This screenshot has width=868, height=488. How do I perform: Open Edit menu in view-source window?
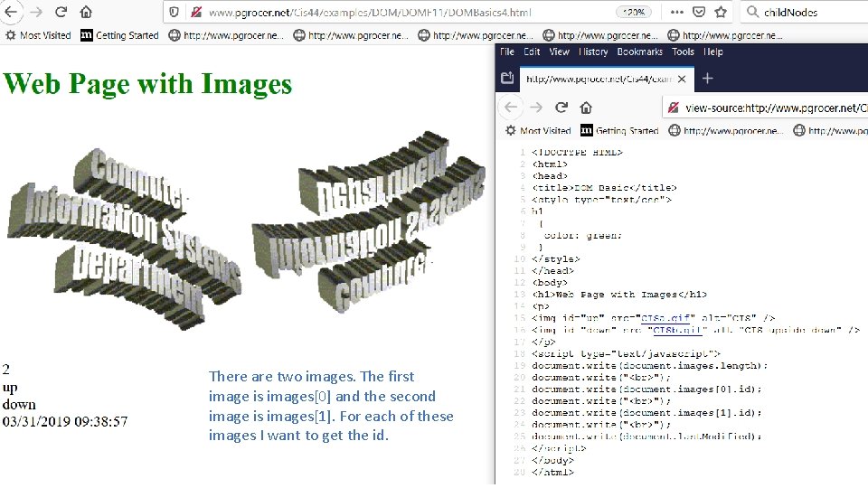coord(532,52)
